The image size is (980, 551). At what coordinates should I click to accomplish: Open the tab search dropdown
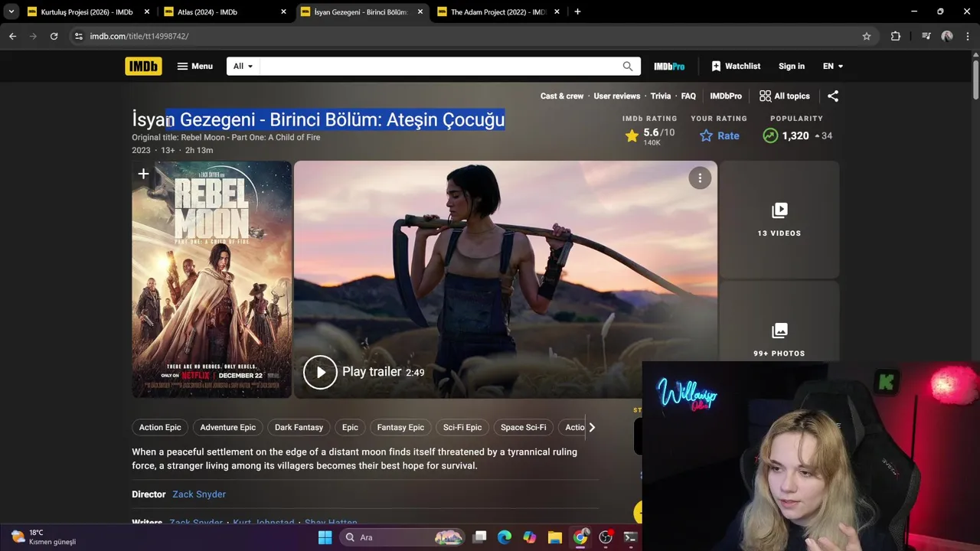tap(11, 11)
